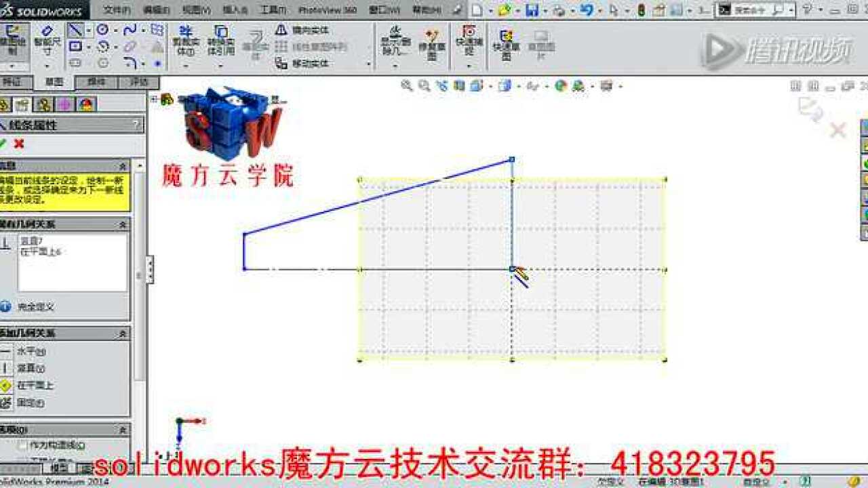868x488 pixels.
Task: Open the View menu
Action: tap(196, 10)
